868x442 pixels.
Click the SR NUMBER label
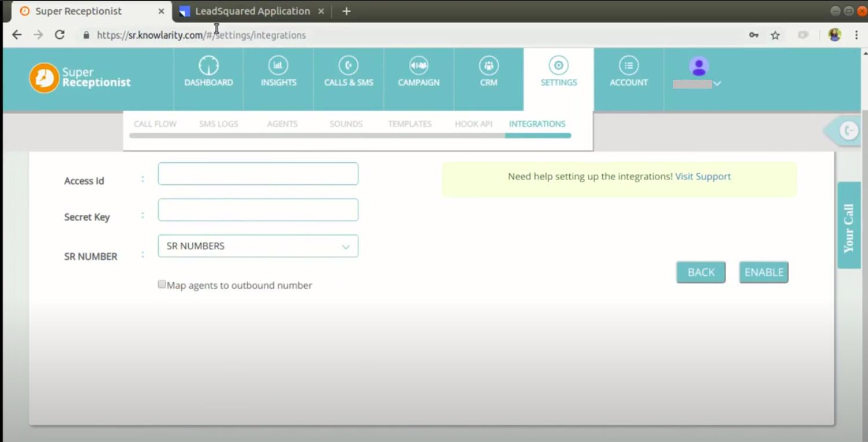tap(90, 257)
